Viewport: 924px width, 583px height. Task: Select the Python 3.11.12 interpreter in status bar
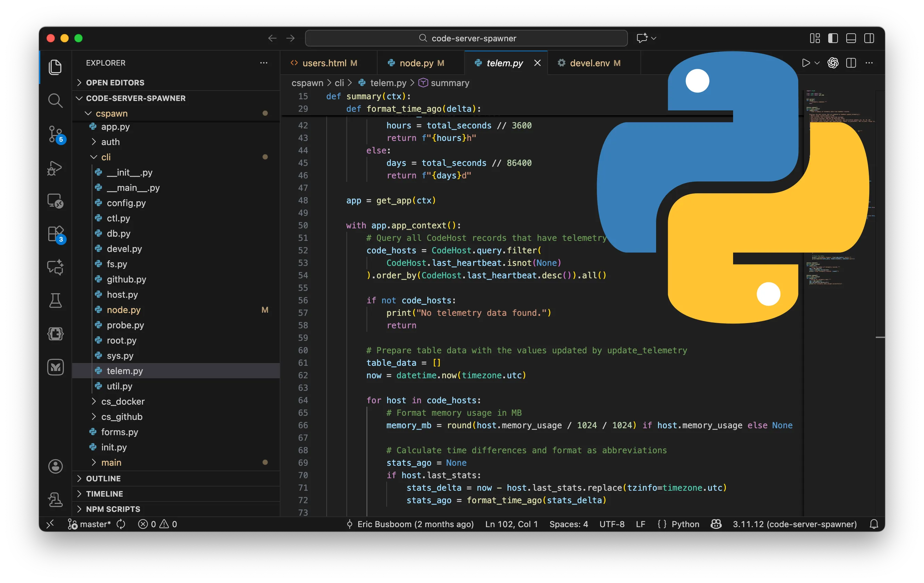click(x=793, y=524)
